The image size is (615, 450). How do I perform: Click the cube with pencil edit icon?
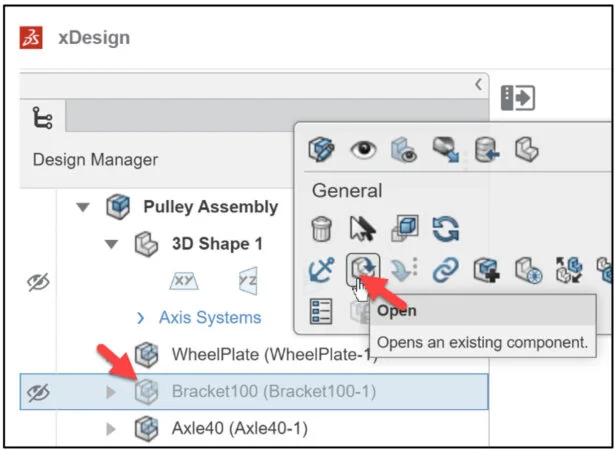(321, 150)
